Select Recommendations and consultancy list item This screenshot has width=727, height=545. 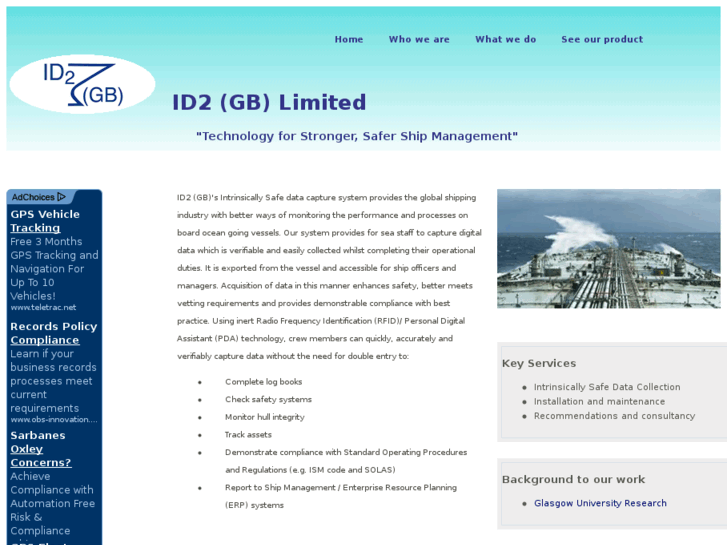[614, 416]
